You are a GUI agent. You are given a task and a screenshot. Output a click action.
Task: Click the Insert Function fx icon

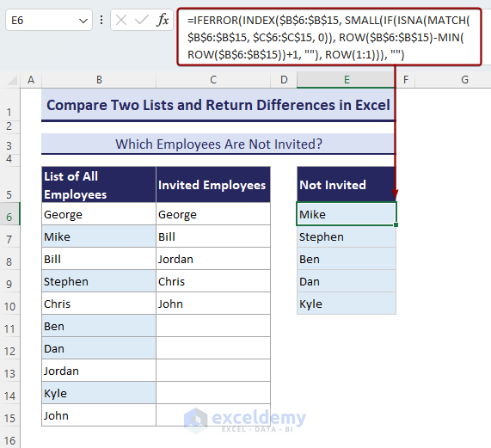coord(163,21)
